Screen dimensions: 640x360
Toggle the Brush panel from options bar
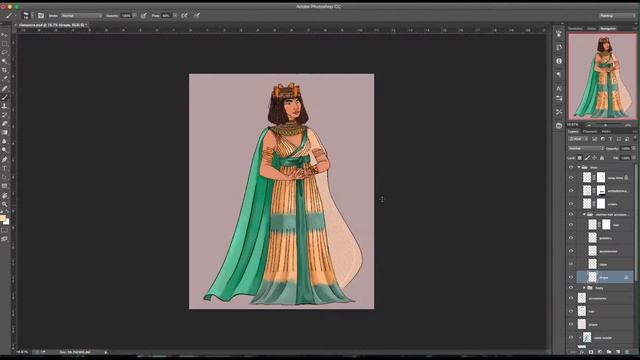point(41,16)
